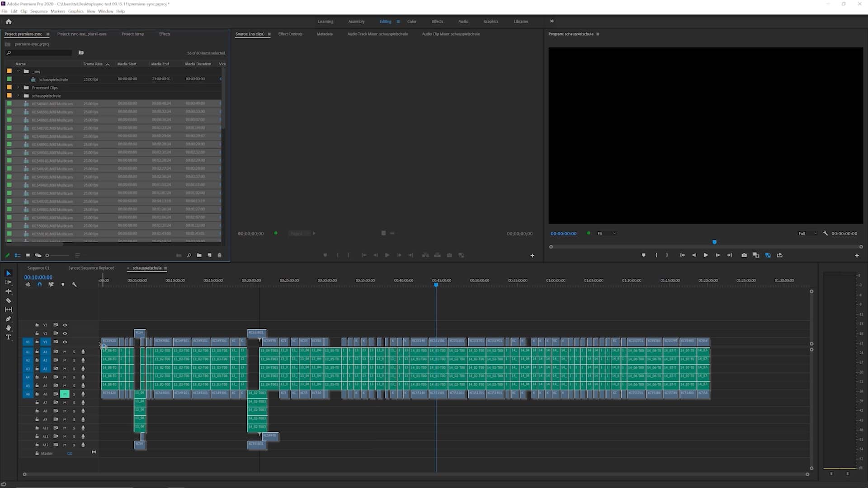Click the Delete icon in the project panel
868x488 pixels.
tap(220, 255)
